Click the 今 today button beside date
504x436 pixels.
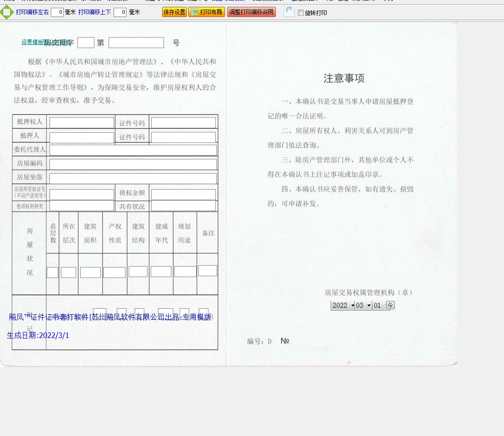pos(390,305)
